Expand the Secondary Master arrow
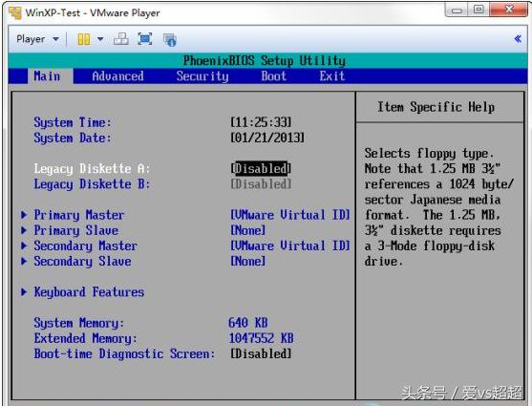 24,246
